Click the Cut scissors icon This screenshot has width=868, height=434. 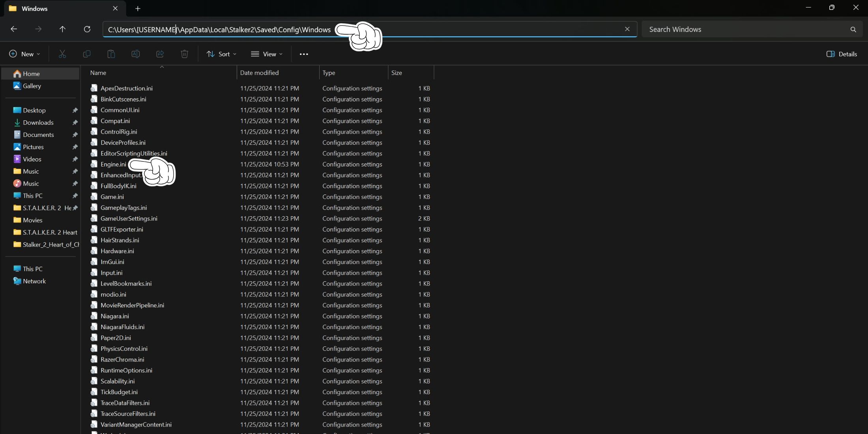(62, 54)
